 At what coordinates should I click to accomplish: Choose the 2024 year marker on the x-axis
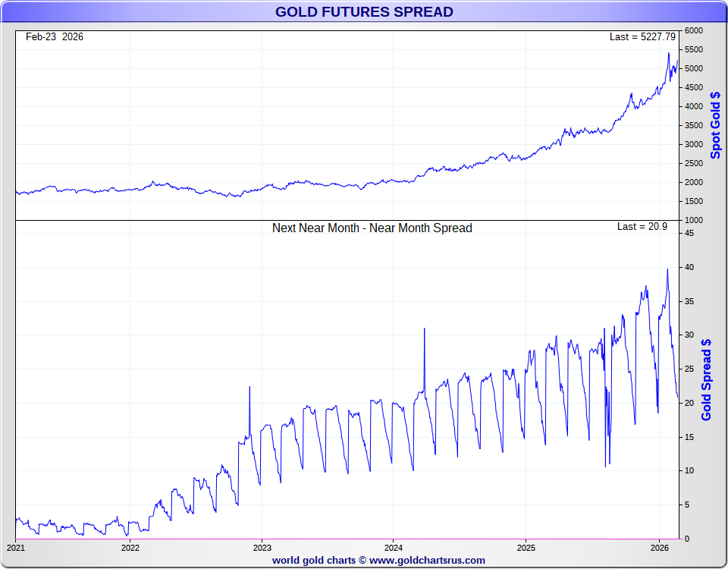pyautogui.click(x=394, y=548)
